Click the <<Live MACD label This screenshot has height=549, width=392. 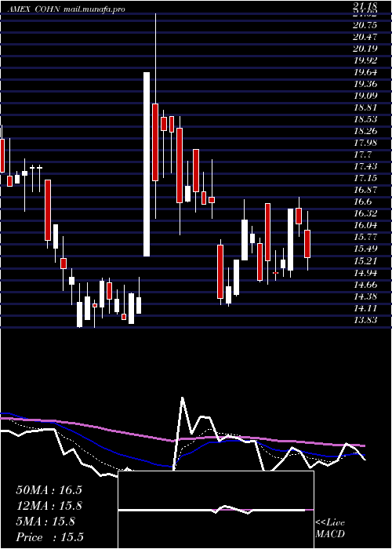pyautogui.click(x=330, y=529)
